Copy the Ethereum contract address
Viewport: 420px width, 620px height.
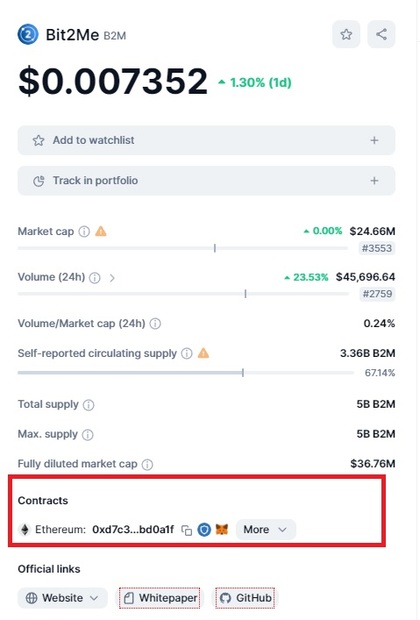point(186,530)
